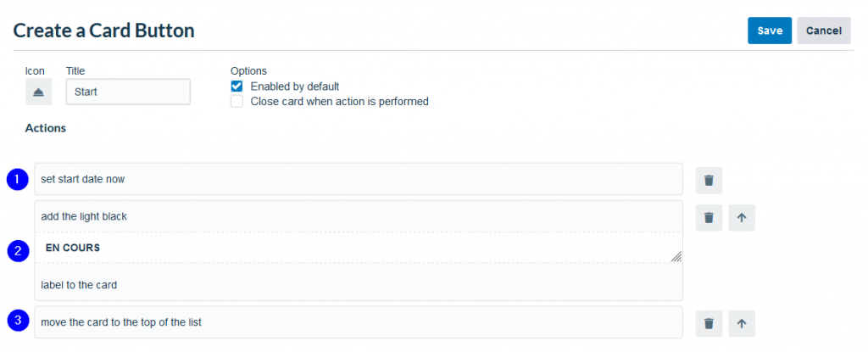The image size is (868, 352).
Task: Save the card button
Action: coord(770,31)
